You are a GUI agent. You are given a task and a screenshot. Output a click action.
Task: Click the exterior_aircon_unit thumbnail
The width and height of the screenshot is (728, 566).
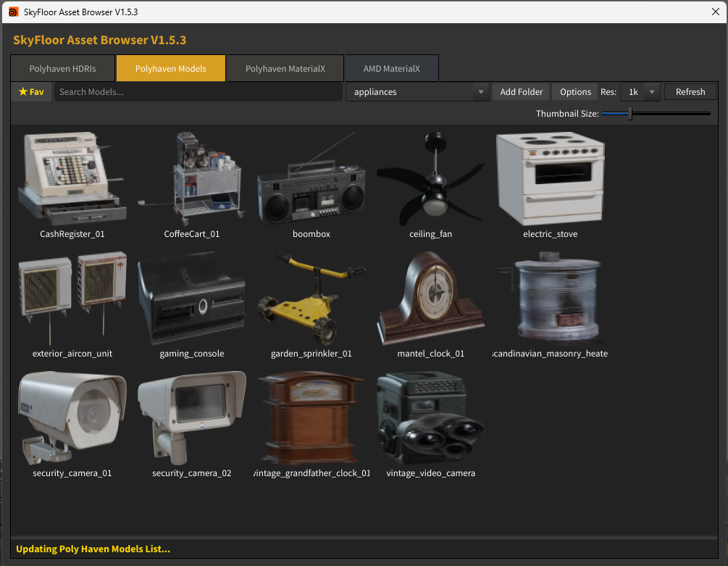click(x=72, y=298)
